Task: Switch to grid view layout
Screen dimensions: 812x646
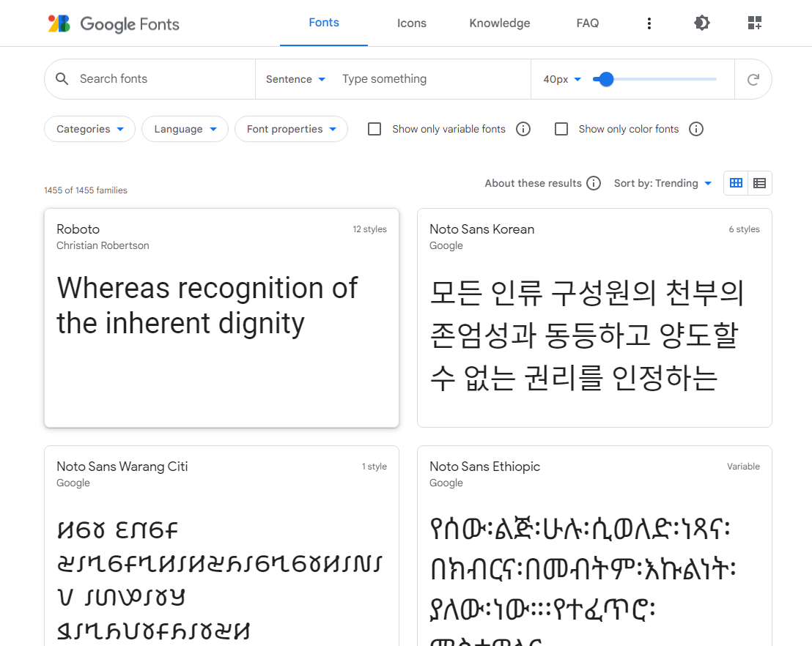Action: click(736, 182)
